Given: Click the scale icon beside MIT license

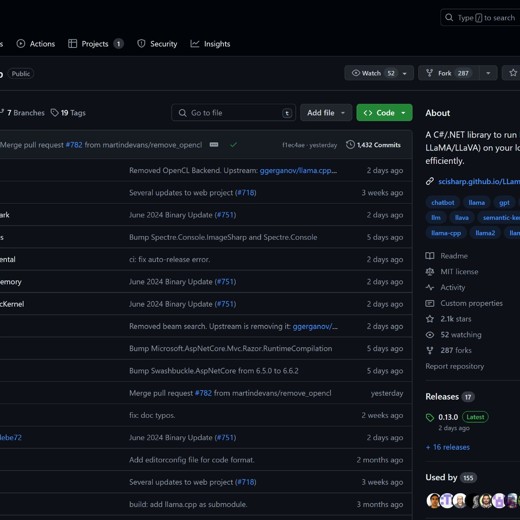Looking at the screenshot, I should point(430,272).
